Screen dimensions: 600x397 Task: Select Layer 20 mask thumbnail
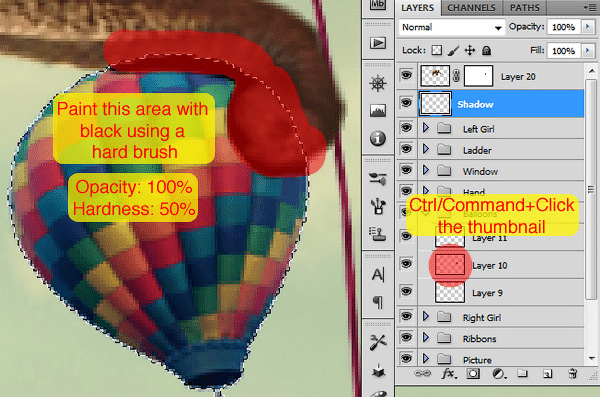click(478, 76)
